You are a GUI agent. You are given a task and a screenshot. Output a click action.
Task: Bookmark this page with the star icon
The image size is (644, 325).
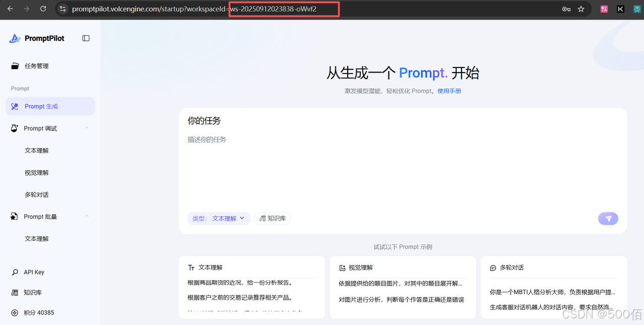[581, 9]
